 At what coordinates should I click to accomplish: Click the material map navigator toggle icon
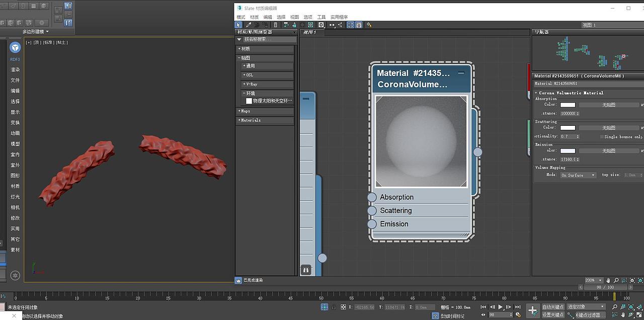pyautogui.click(x=350, y=25)
